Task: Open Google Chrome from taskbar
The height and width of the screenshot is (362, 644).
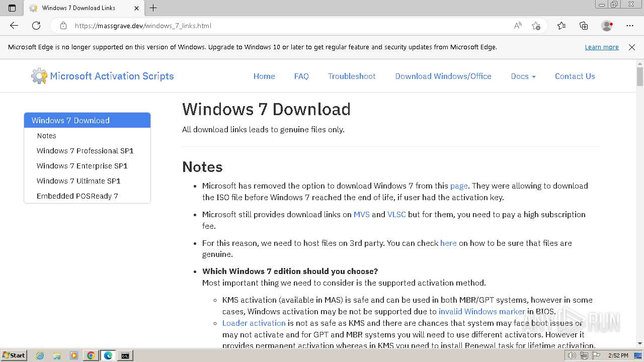Action: (x=91, y=355)
